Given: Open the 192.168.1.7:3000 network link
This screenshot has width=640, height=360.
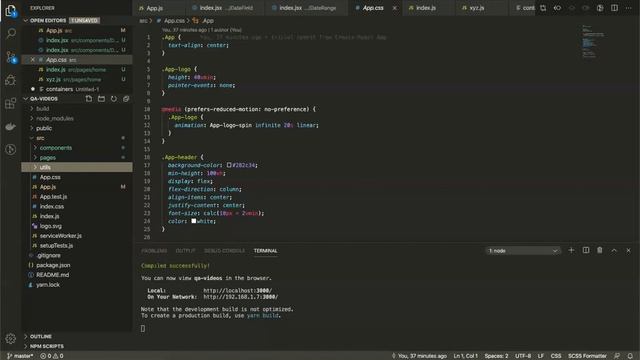Looking at the screenshot, I should pyautogui.click(x=241, y=297).
